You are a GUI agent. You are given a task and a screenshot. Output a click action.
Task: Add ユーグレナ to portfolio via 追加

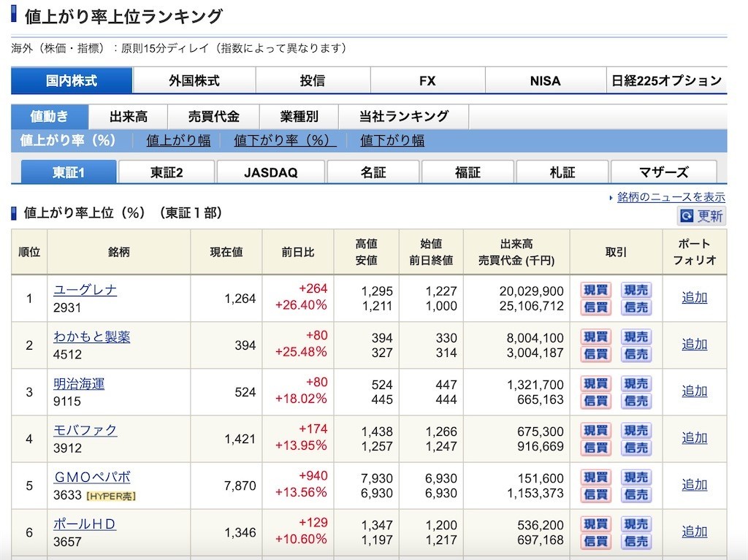point(694,298)
